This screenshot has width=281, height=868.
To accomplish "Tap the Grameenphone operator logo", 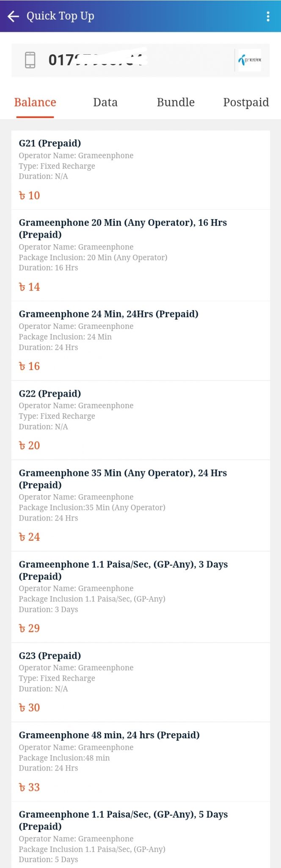I will pos(250,60).
